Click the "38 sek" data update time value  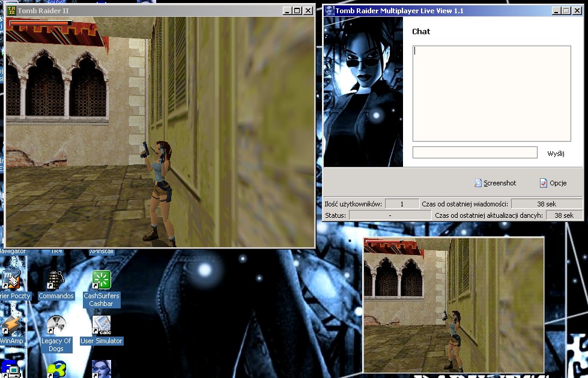tap(564, 215)
